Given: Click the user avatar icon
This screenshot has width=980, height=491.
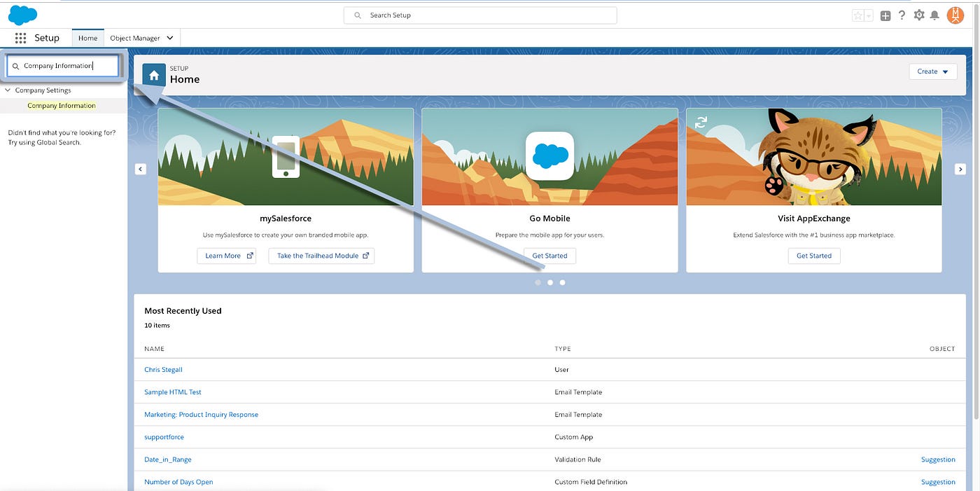Looking at the screenshot, I should [955, 15].
